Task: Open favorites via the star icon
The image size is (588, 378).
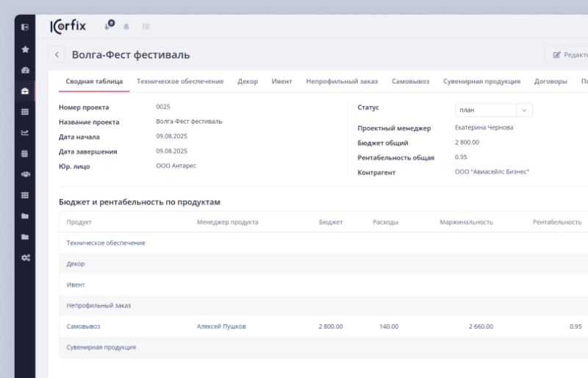Action: pos(25,49)
